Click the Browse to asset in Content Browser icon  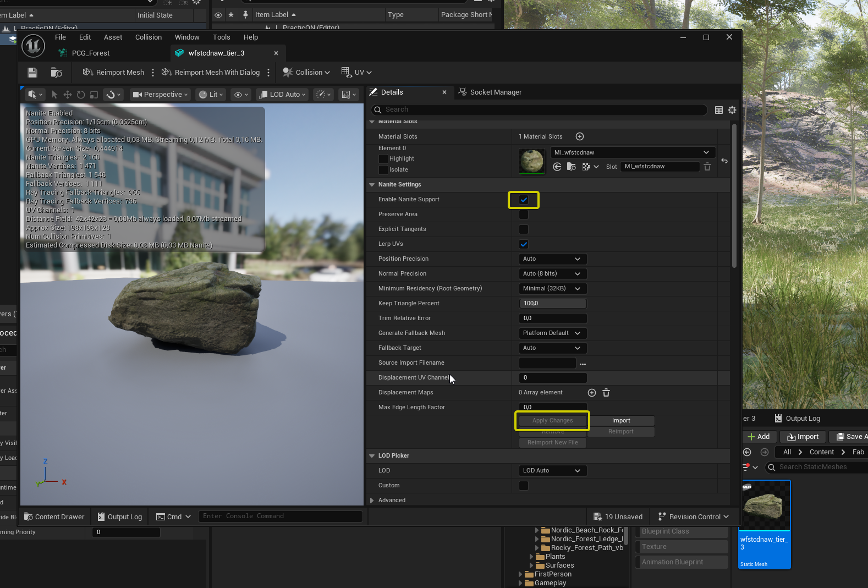point(56,73)
